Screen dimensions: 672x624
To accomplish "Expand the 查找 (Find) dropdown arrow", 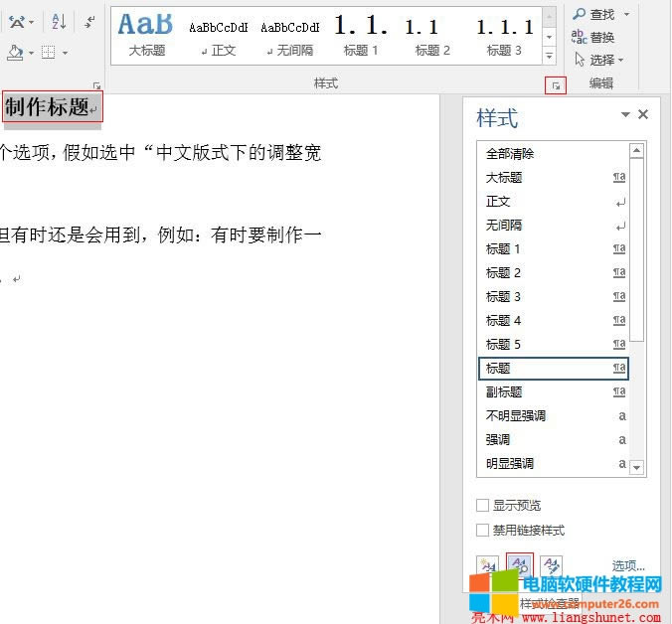I will point(627,15).
